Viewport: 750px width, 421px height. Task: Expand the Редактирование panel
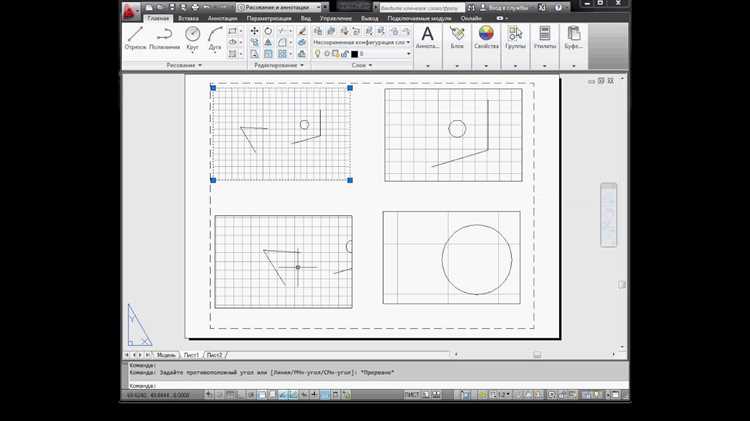click(x=279, y=65)
